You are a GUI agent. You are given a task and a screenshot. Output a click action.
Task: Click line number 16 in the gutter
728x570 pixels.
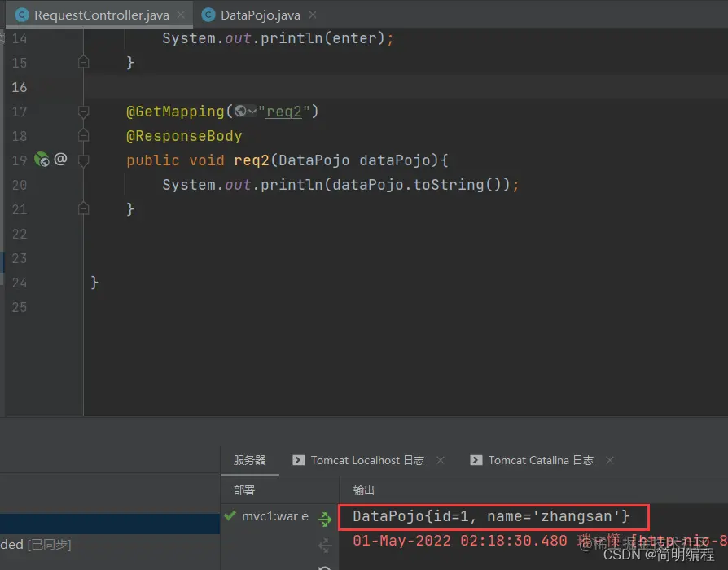pos(19,87)
